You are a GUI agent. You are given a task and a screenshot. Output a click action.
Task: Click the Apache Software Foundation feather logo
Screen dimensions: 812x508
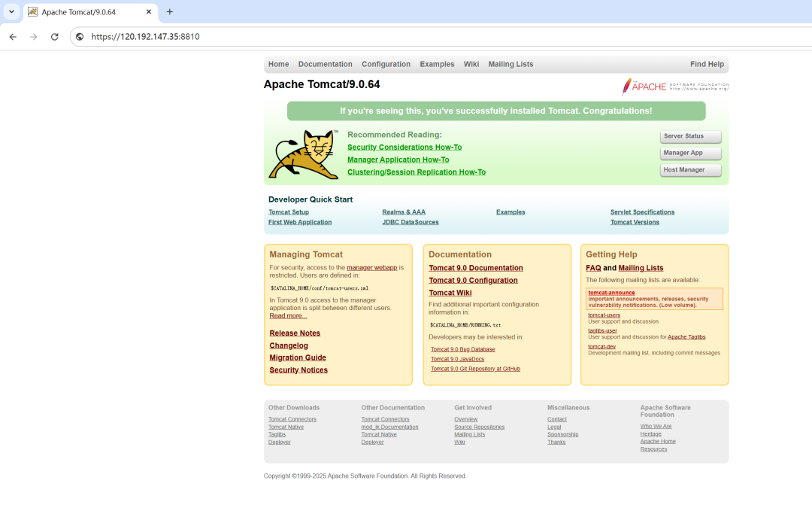(674, 87)
